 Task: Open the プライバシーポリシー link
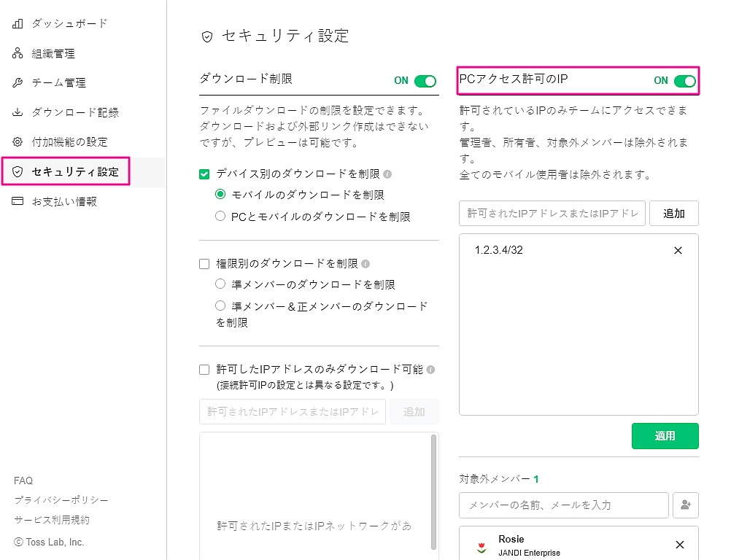61,500
